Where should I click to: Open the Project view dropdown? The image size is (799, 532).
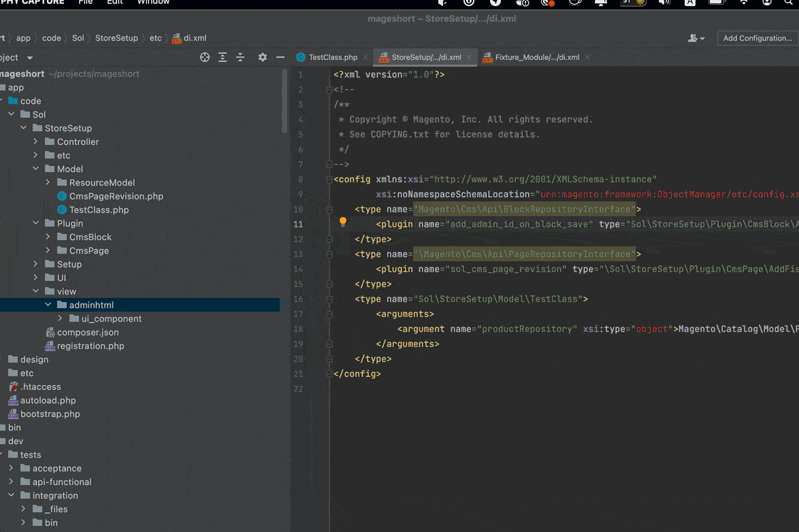[x=29, y=58]
